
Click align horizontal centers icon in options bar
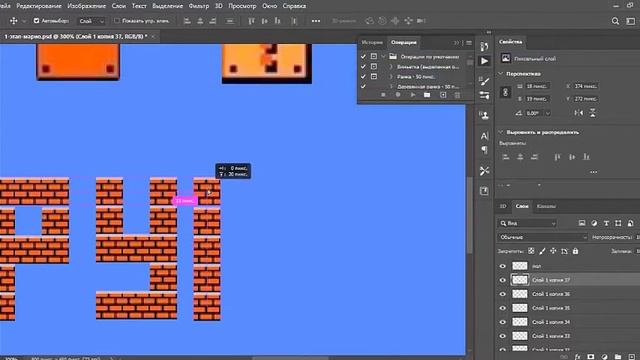pyautogui.click(x=200, y=21)
